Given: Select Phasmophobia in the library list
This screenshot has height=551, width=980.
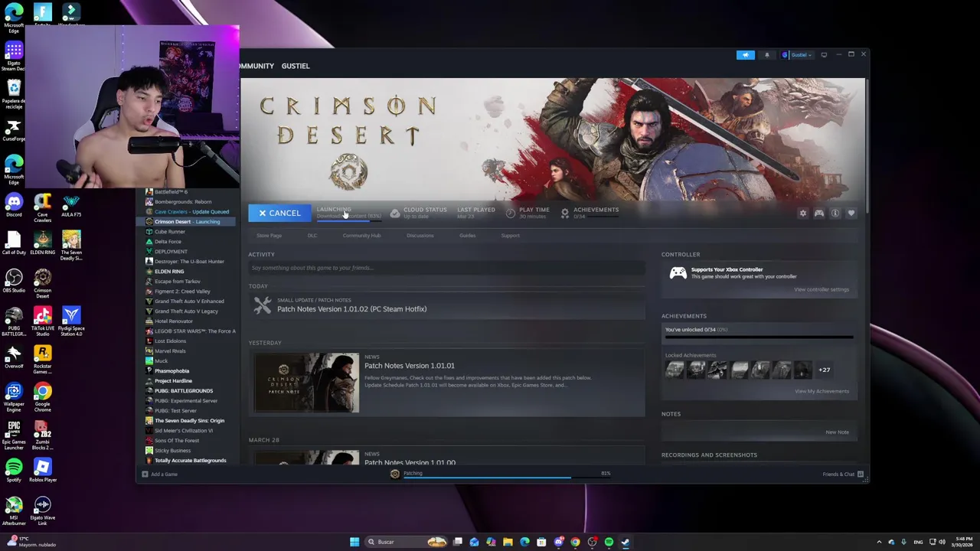Looking at the screenshot, I should [171, 371].
